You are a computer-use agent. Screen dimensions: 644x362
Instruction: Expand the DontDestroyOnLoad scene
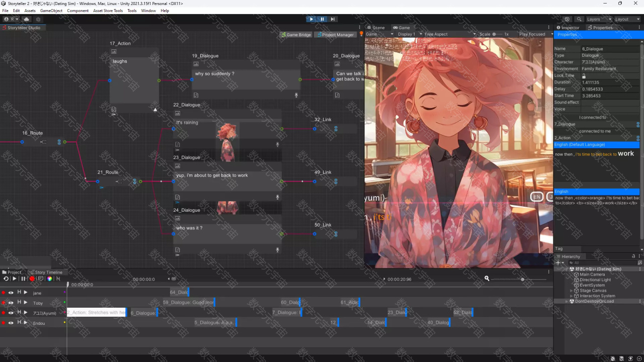point(567,301)
